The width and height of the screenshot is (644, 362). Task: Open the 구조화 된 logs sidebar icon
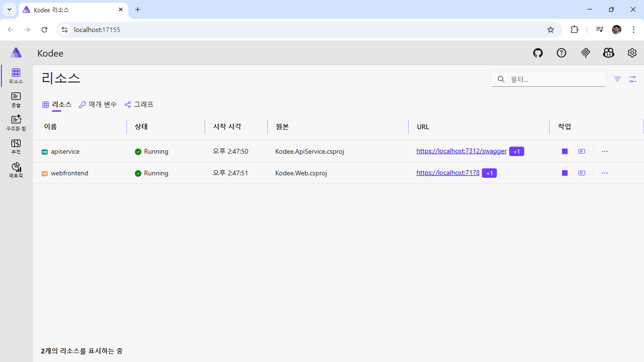click(16, 121)
